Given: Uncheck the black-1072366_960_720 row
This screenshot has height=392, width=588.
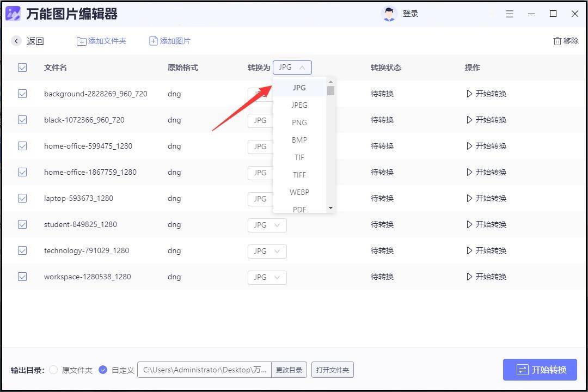Looking at the screenshot, I should pos(22,120).
